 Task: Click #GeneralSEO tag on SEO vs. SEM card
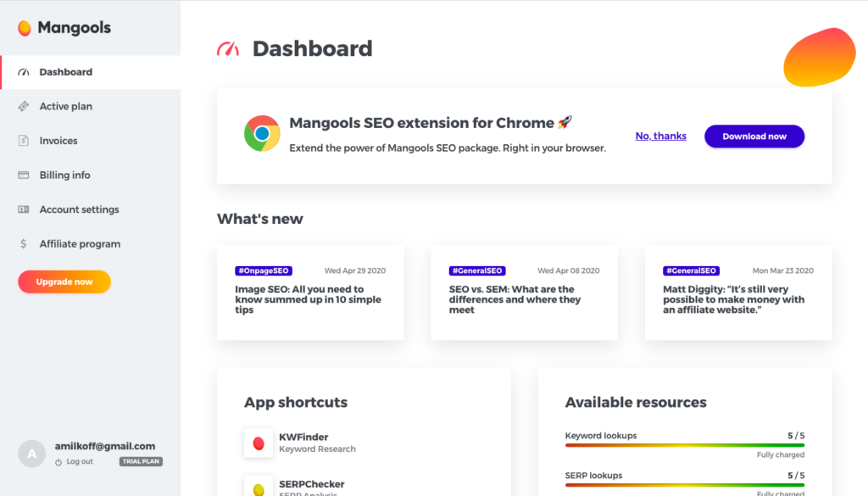tap(477, 270)
